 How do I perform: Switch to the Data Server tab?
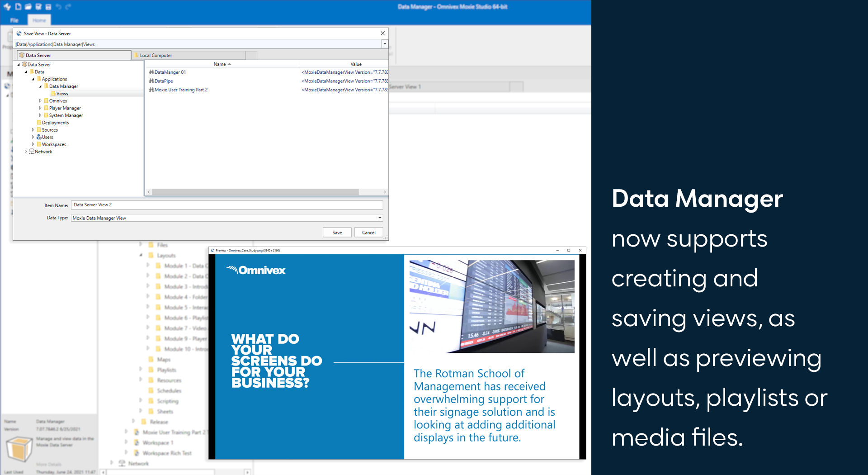[x=74, y=55]
